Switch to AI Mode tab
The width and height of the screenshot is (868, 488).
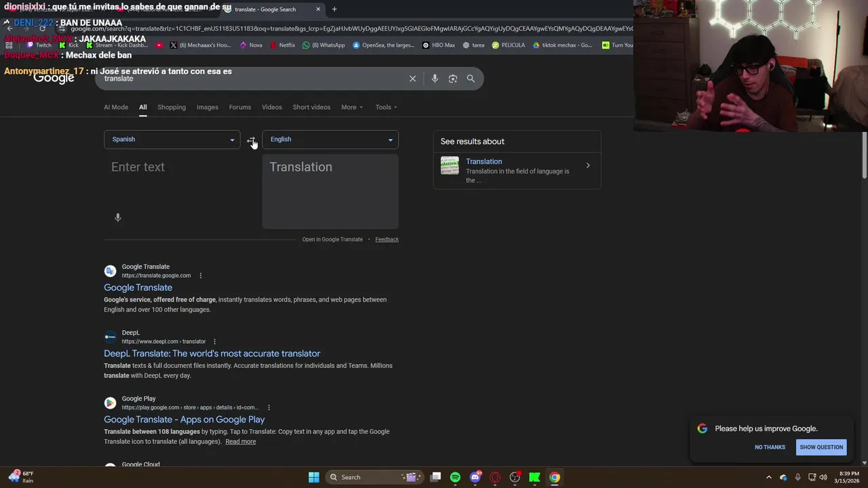pyautogui.click(x=116, y=107)
